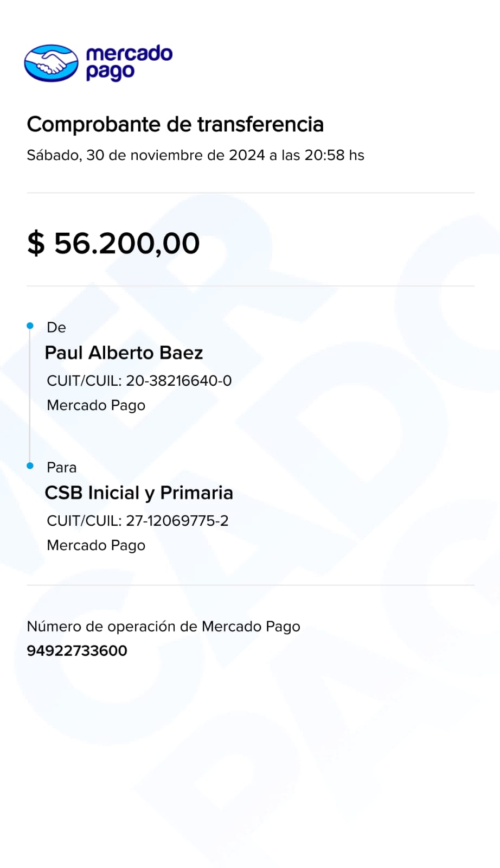The image size is (500, 868).
Task: Select sender name Paul Alberto Baez
Action: tap(124, 353)
